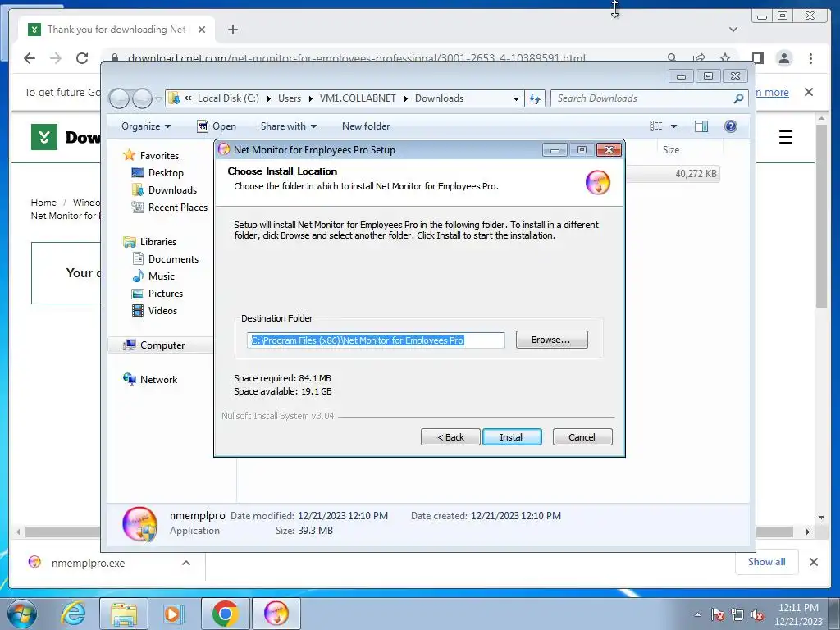The height and width of the screenshot is (630, 840).
Task: Reload the Chrome page
Action: 82,58
